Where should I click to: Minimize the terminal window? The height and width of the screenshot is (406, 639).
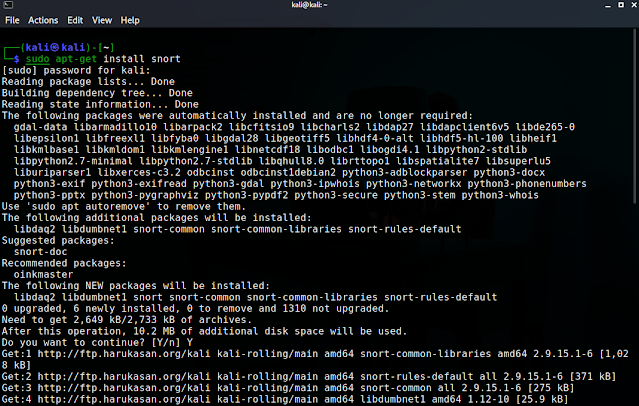(x=608, y=5)
